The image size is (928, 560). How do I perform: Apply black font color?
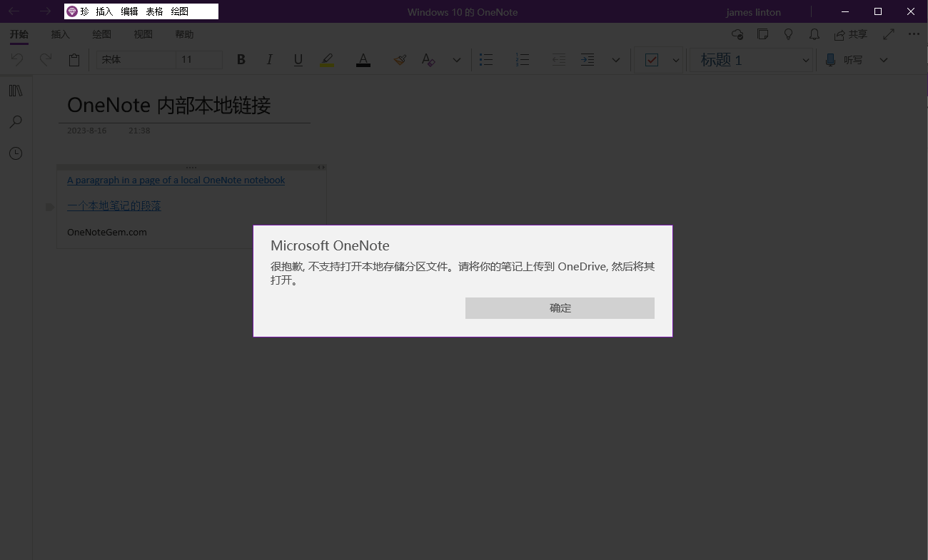click(x=363, y=60)
